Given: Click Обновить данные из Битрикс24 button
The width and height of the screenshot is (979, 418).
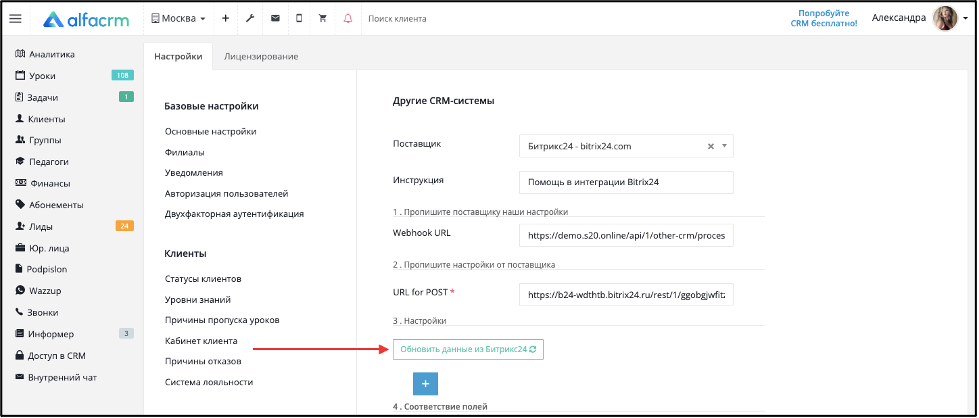Looking at the screenshot, I should click(468, 350).
